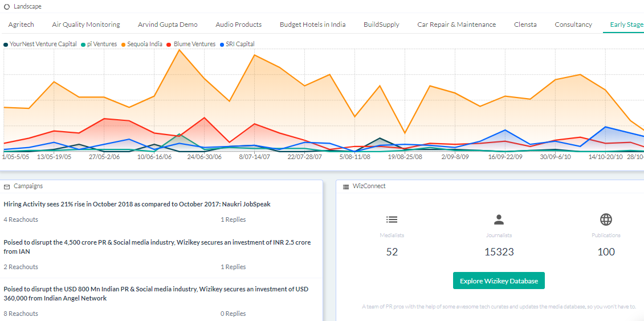Open the Consultancy tab

573,25
